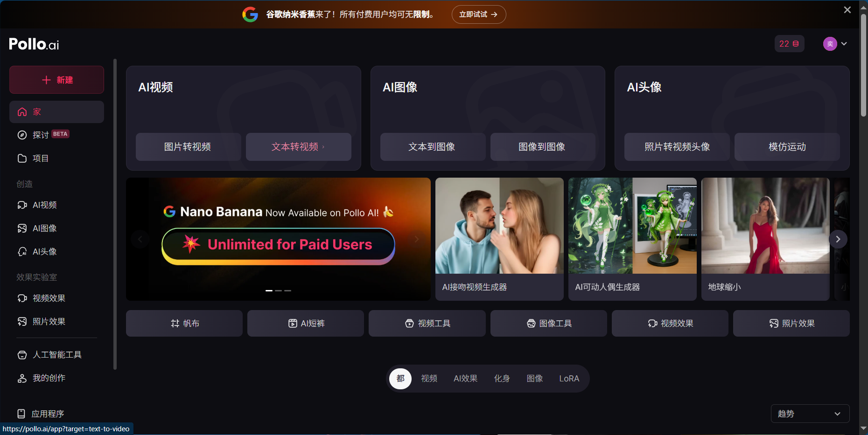This screenshot has width=868, height=435.
Task: Click the 图片转视频 button
Action: (188, 147)
